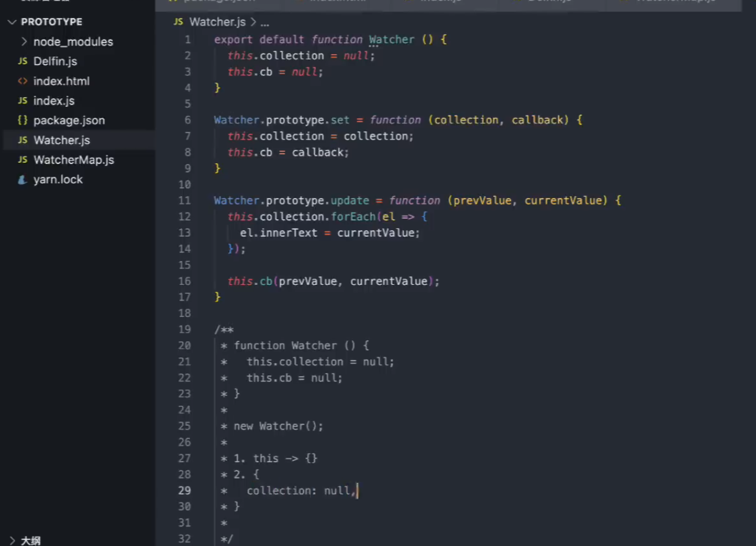The image size is (756, 546).
Task: Click the comment '1. this -> {}' line
Action: coord(276,459)
